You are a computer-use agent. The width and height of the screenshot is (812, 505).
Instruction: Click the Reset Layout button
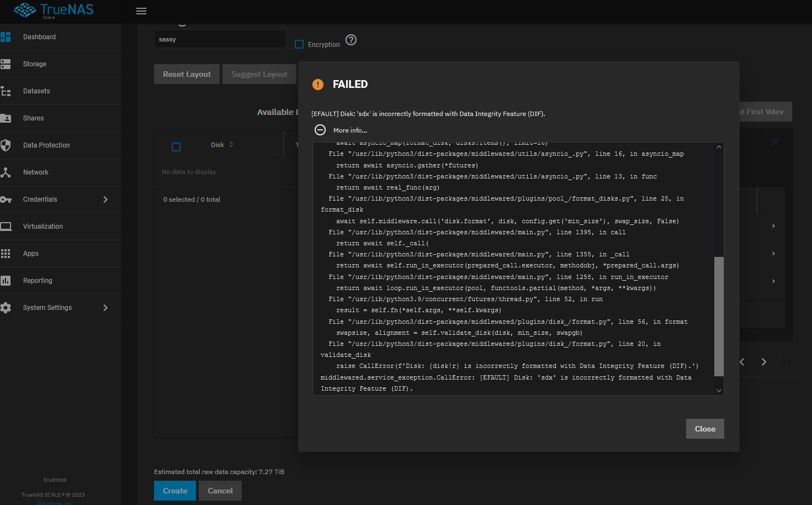point(187,74)
